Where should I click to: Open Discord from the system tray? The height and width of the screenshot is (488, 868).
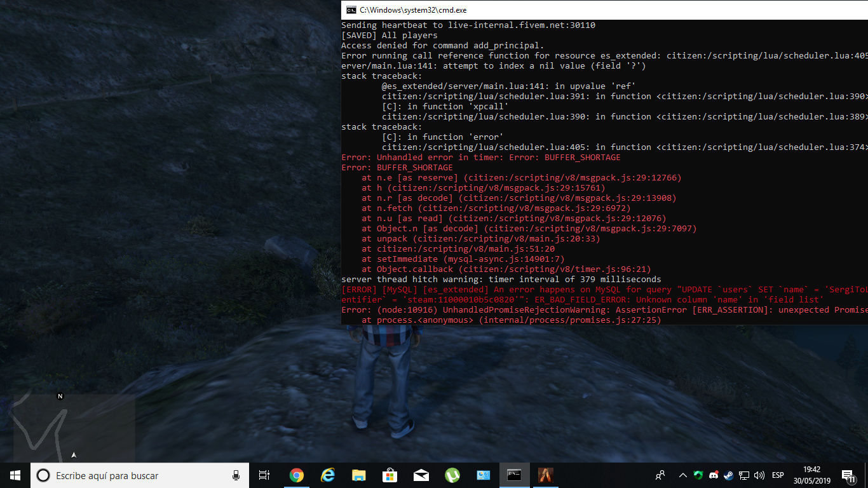(x=713, y=475)
